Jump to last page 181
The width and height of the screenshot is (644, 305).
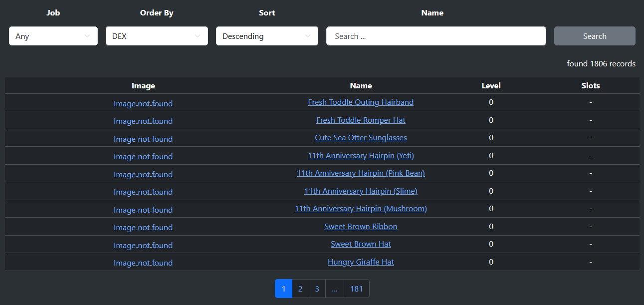pyautogui.click(x=356, y=289)
